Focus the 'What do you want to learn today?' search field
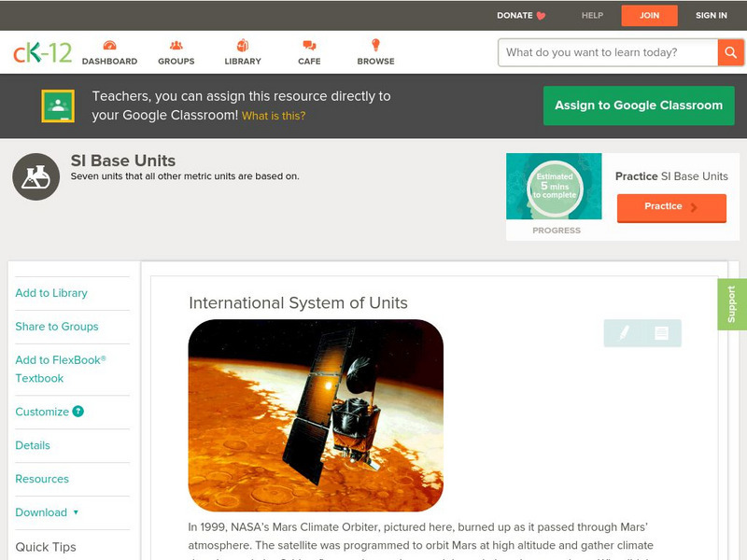747x560 pixels. [608, 52]
